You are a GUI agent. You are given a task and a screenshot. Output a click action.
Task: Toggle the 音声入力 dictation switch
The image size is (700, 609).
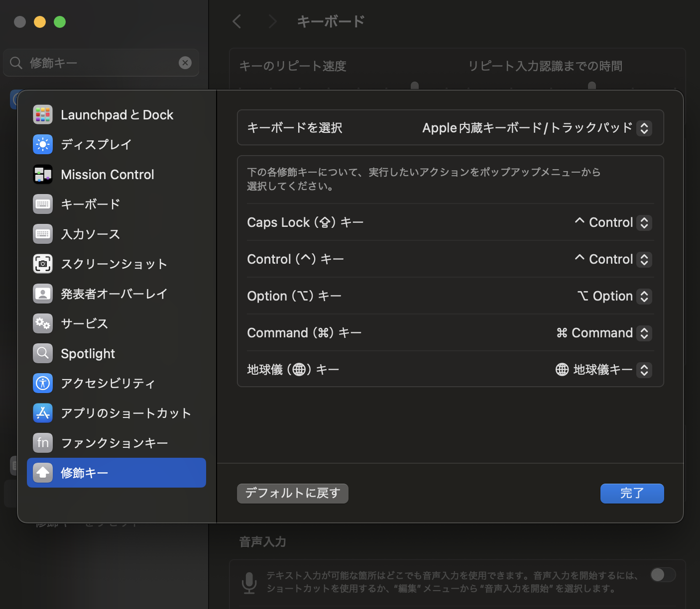[x=663, y=575]
